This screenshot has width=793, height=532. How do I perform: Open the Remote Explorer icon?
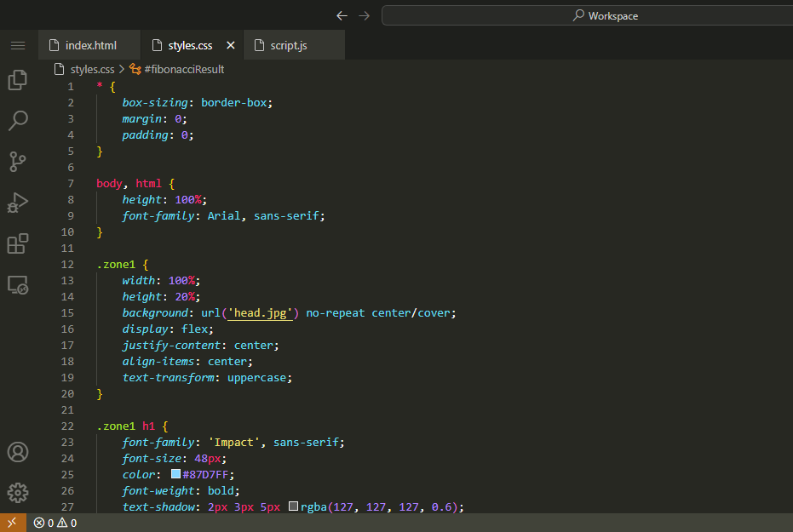pos(18,285)
